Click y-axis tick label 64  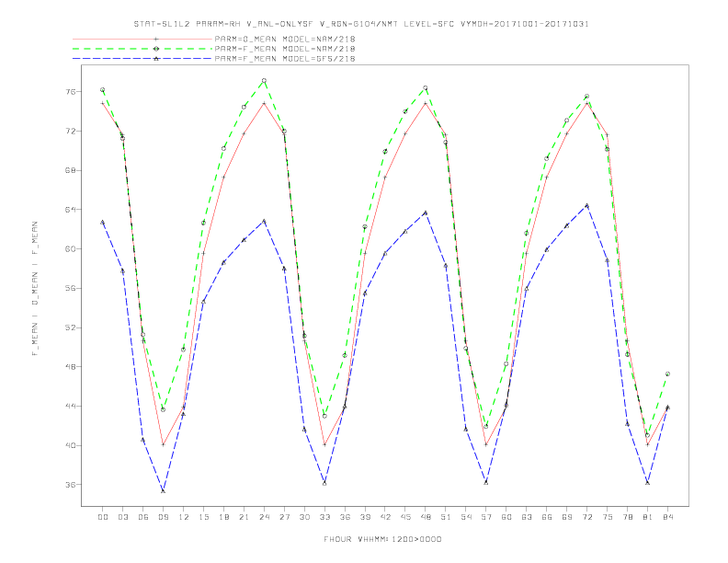pos(70,210)
